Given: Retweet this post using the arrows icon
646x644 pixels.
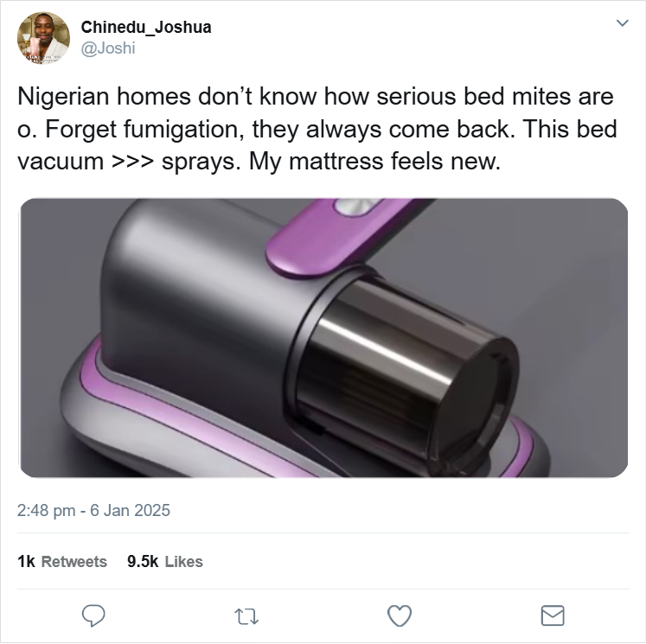Looking at the screenshot, I should coord(246,616).
